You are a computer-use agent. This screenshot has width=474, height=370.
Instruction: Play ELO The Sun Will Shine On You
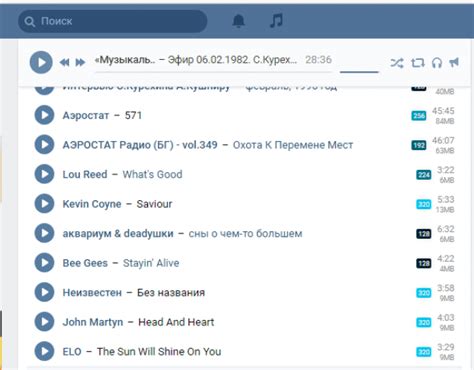44,351
